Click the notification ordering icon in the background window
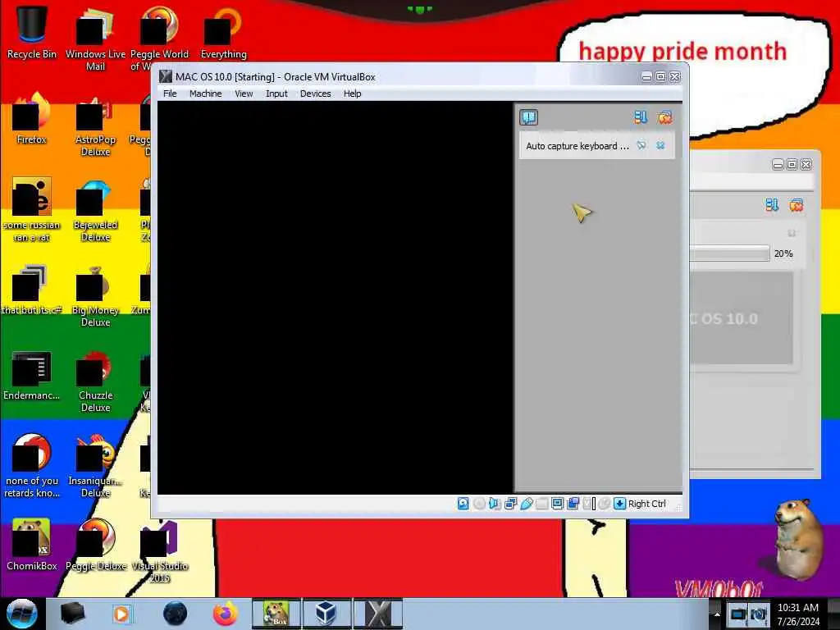This screenshot has height=630, width=840. (x=772, y=204)
